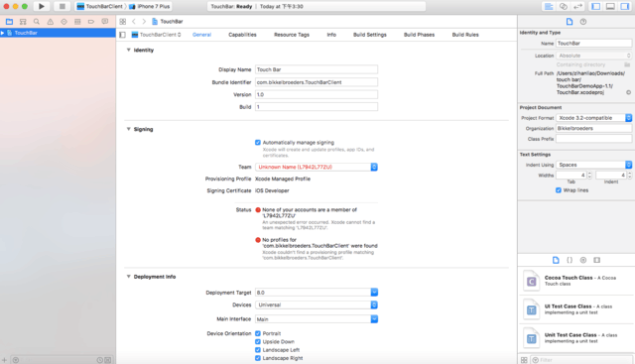This screenshot has height=364, width=635.
Task: Switch to Version editor
Action: pos(577,7)
